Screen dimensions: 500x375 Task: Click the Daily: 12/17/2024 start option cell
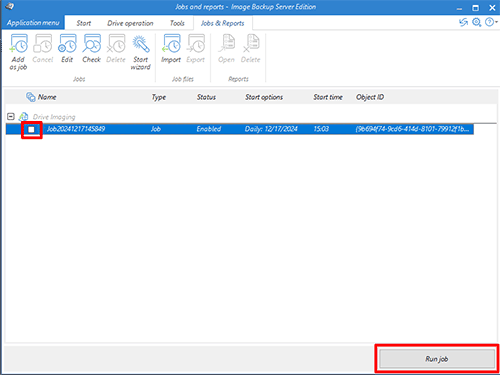[x=271, y=129]
